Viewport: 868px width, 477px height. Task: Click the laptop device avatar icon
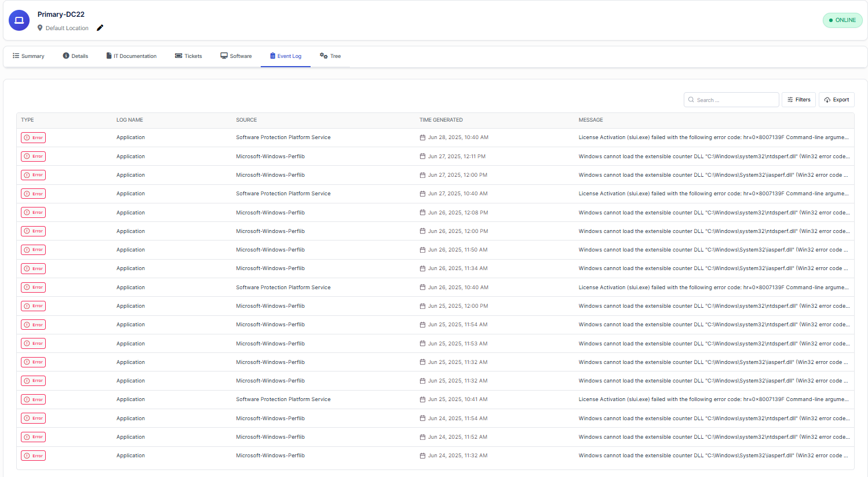coord(19,20)
